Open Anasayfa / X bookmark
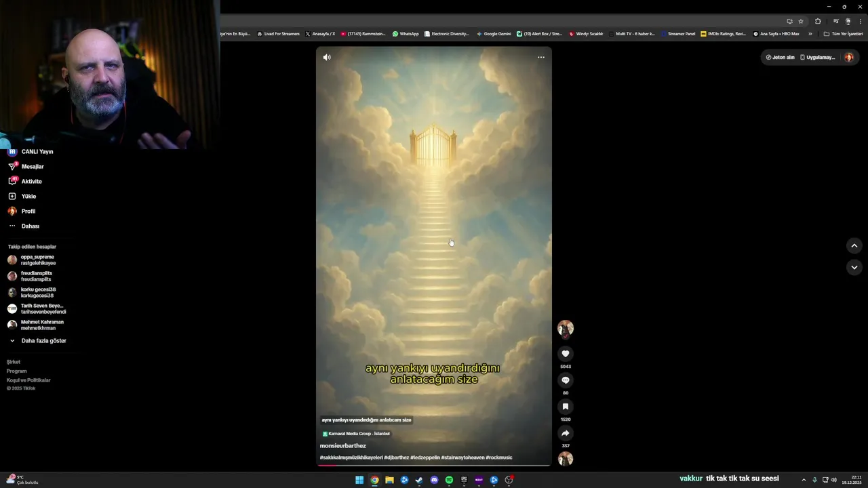Screen dimensions: 868x488 coord(321,34)
